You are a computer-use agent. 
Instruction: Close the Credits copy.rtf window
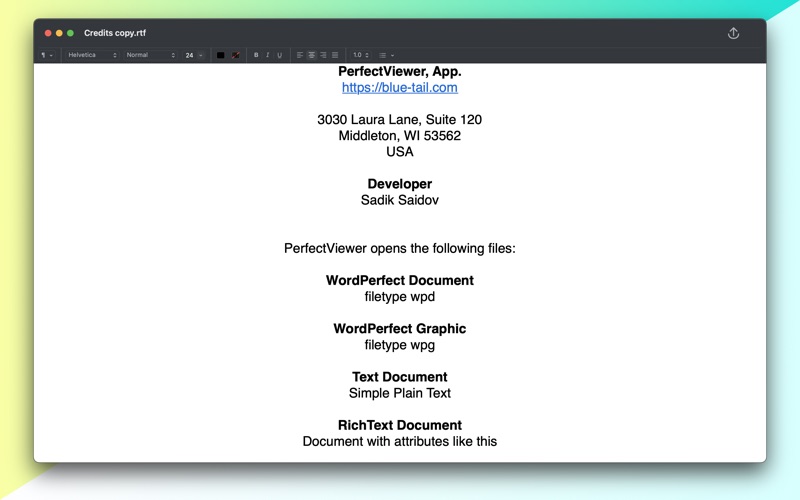(x=48, y=33)
